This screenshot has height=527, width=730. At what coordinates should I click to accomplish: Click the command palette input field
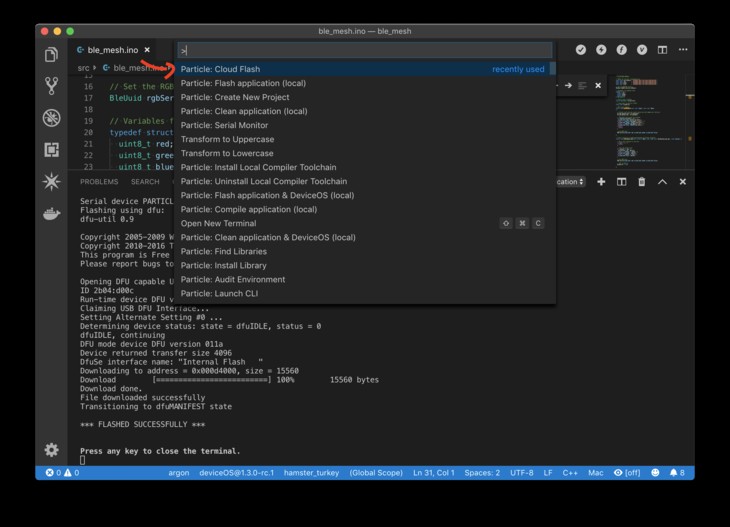[x=364, y=50]
